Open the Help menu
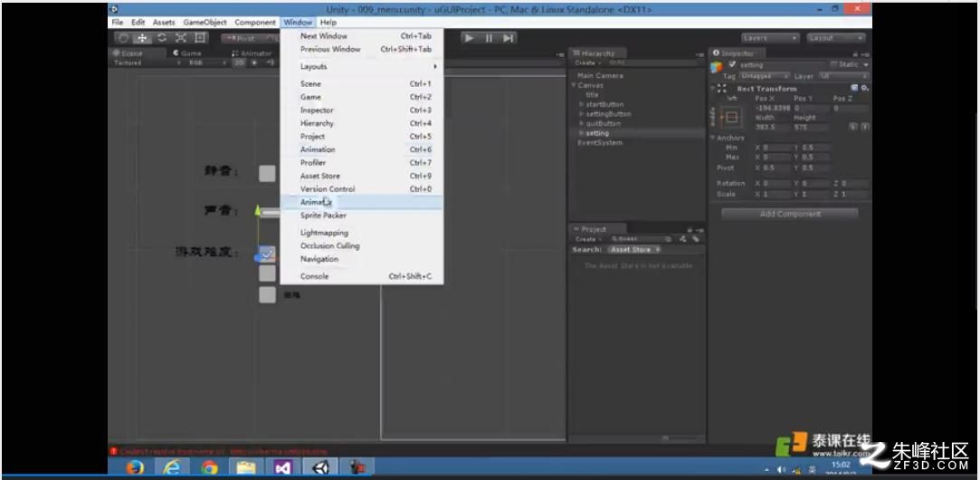The image size is (980, 480). [x=328, y=22]
